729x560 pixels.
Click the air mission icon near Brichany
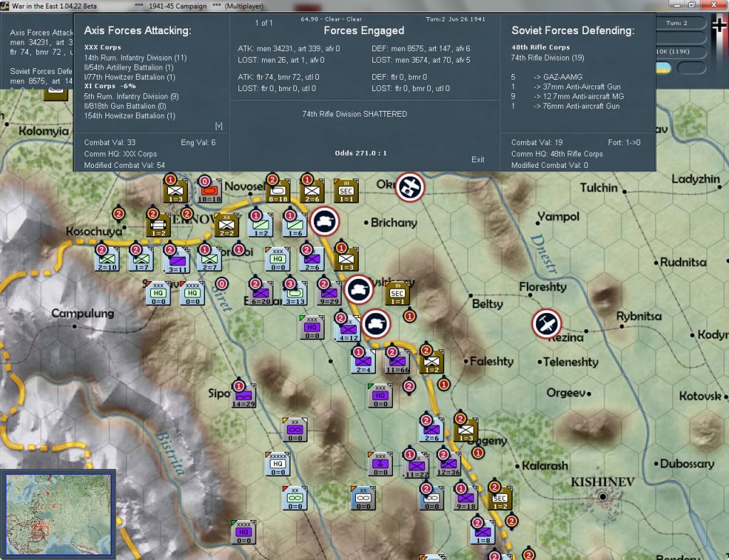pos(409,187)
